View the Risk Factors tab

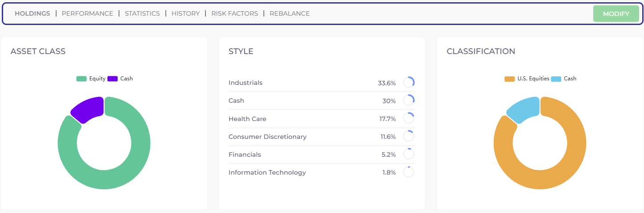[x=234, y=13]
